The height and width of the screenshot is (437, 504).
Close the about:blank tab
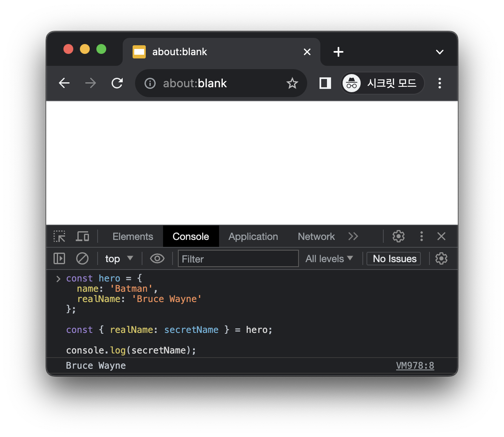307,52
